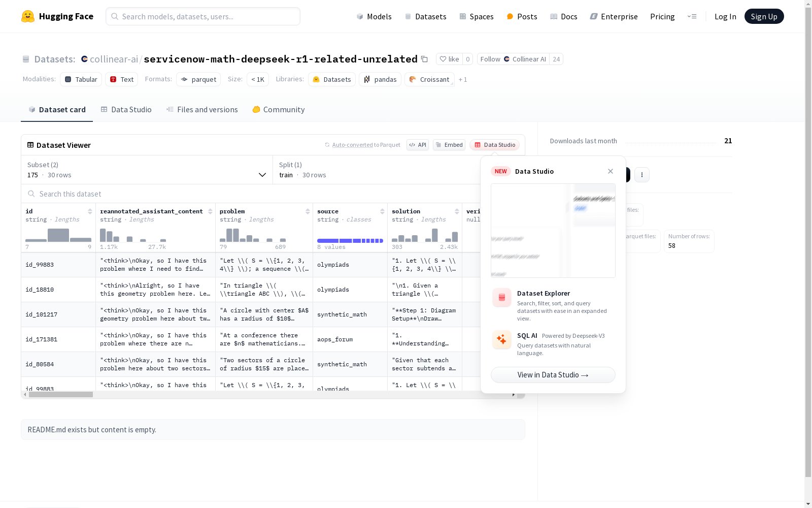This screenshot has width=812, height=508.
Task: Open Enterprise in the navigation
Action: [x=614, y=16]
